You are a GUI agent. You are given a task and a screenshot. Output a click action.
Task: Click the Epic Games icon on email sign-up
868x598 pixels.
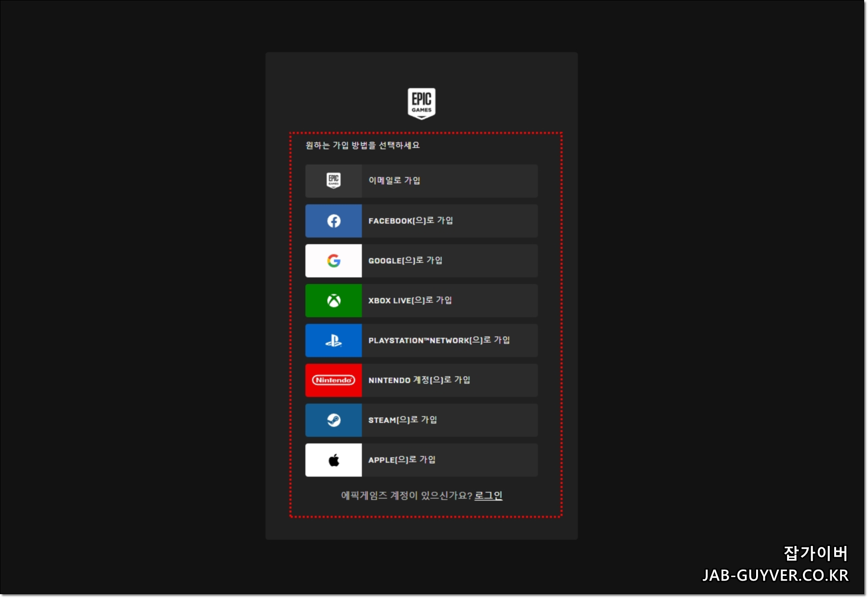click(334, 181)
